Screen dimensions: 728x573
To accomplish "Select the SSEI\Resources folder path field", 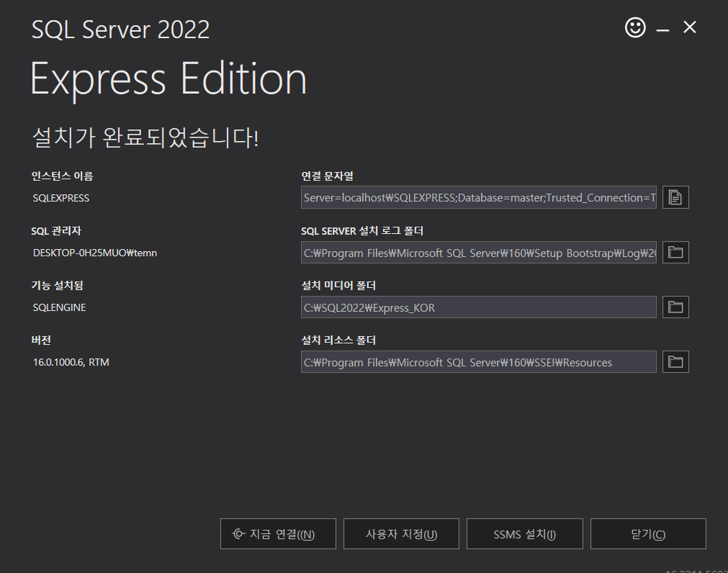I will [479, 362].
